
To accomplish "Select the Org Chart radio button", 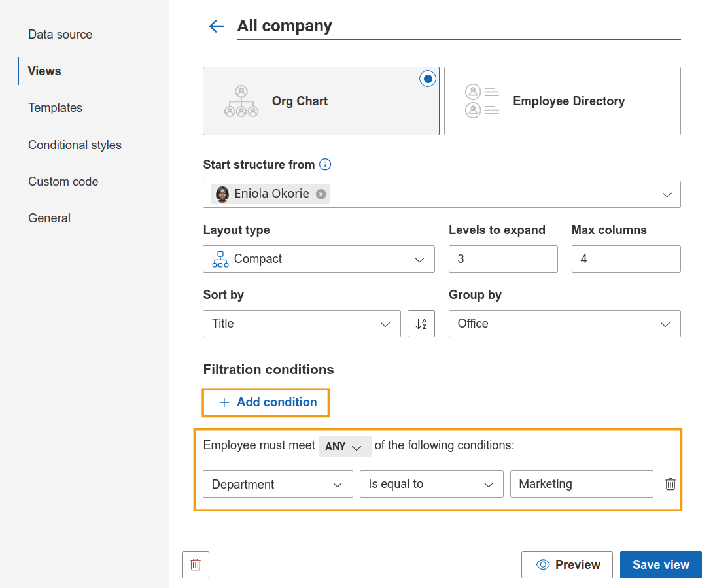I will (x=428, y=78).
